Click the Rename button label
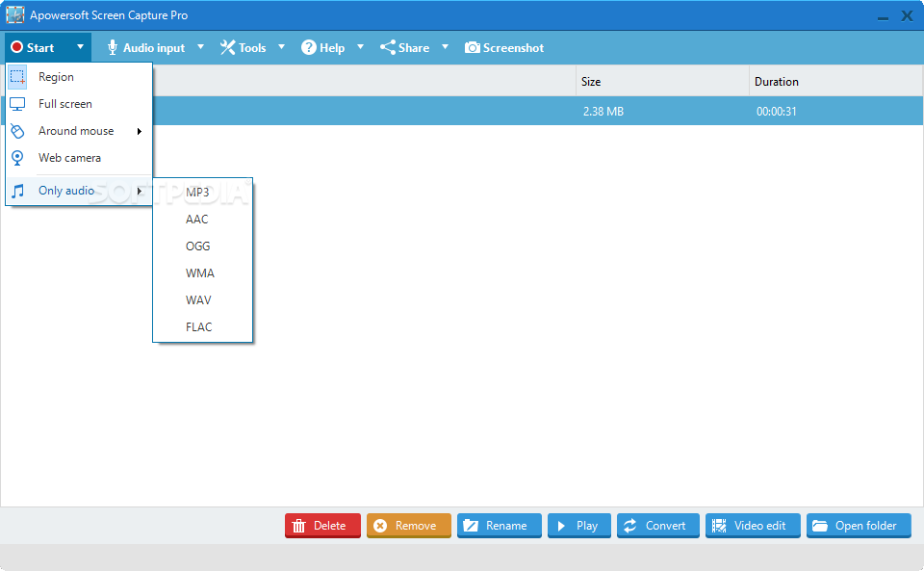Screen dimensions: 924x571 click(506, 526)
